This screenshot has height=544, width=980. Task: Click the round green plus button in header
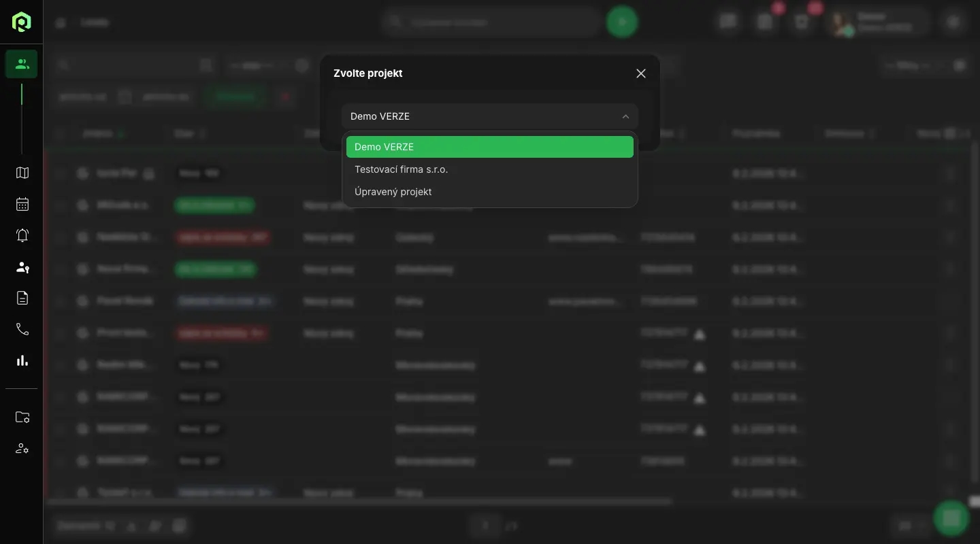click(x=621, y=22)
